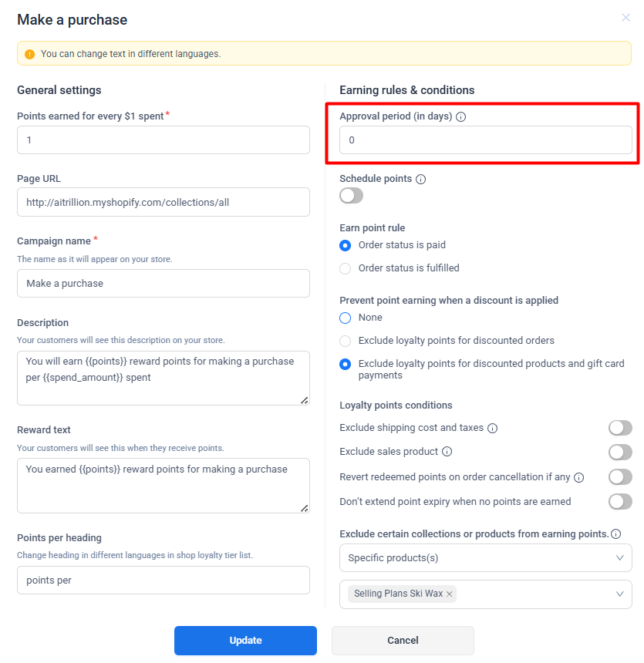Click info icon next to Approval period
644x663 pixels.
[x=461, y=117]
